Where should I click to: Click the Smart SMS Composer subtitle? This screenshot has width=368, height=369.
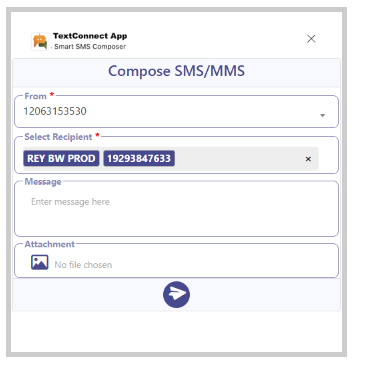(90, 47)
